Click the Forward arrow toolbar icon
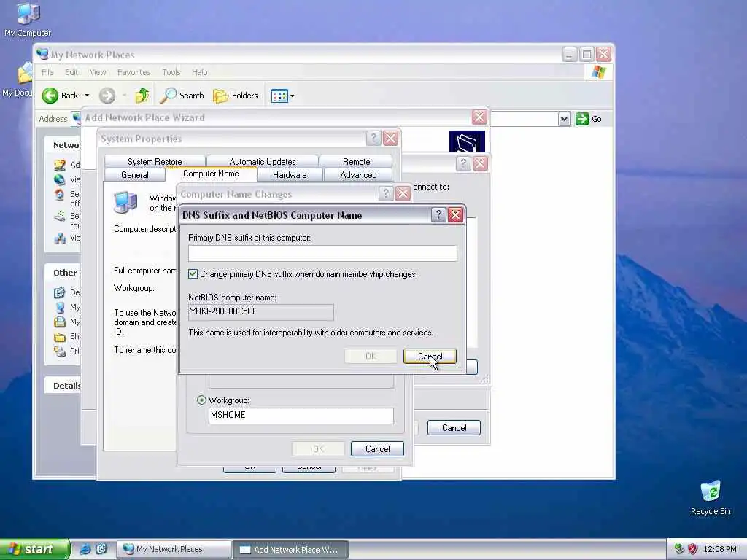This screenshot has height=560, width=747. 107,96
